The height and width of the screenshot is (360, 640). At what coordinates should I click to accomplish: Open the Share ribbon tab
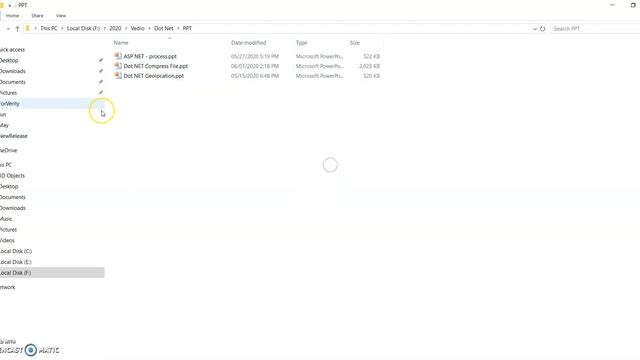[37, 16]
